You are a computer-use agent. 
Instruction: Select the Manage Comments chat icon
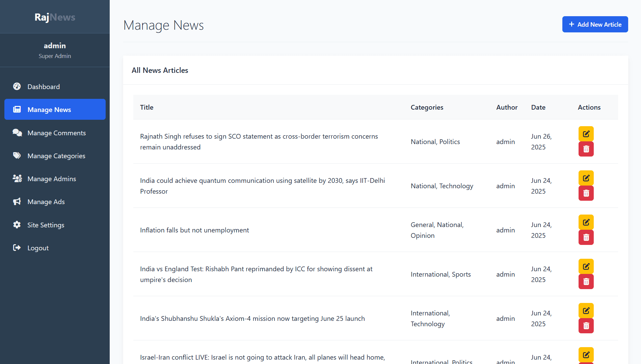(x=17, y=133)
